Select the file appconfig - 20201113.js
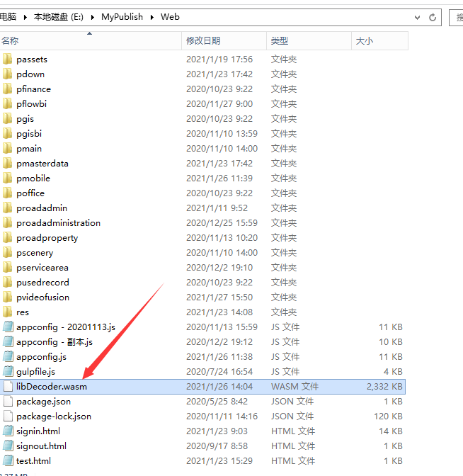The width and height of the screenshot is (463, 476). pyautogui.click(x=66, y=327)
